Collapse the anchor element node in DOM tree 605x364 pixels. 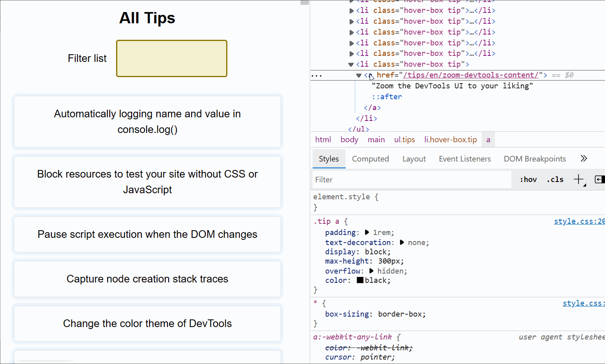(x=358, y=75)
